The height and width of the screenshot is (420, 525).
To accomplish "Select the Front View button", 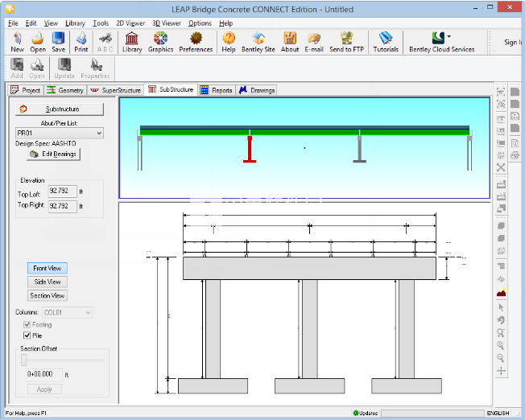I will [x=48, y=268].
